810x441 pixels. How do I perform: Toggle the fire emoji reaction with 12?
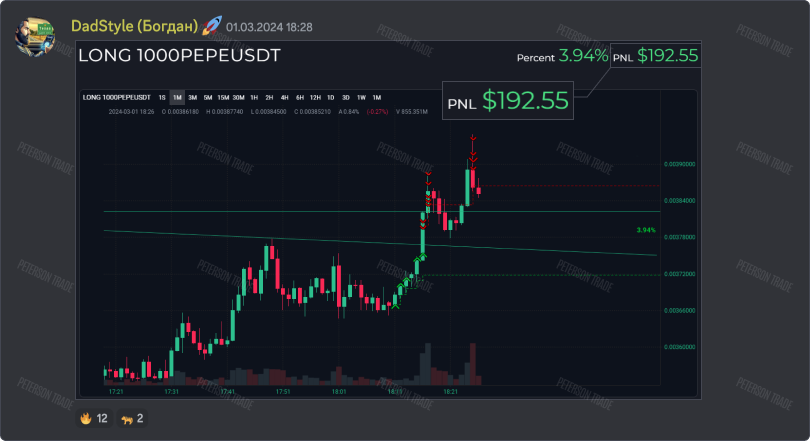point(93,418)
